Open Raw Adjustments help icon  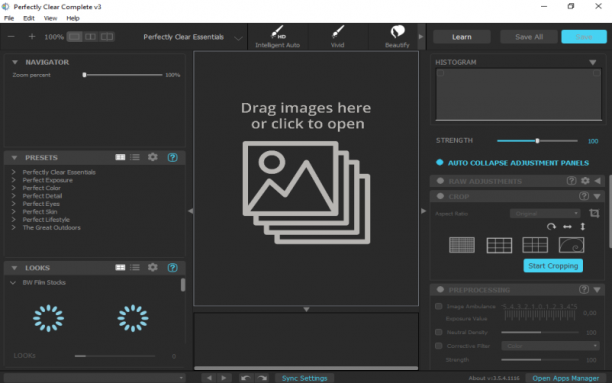pyautogui.click(x=571, y=181)
